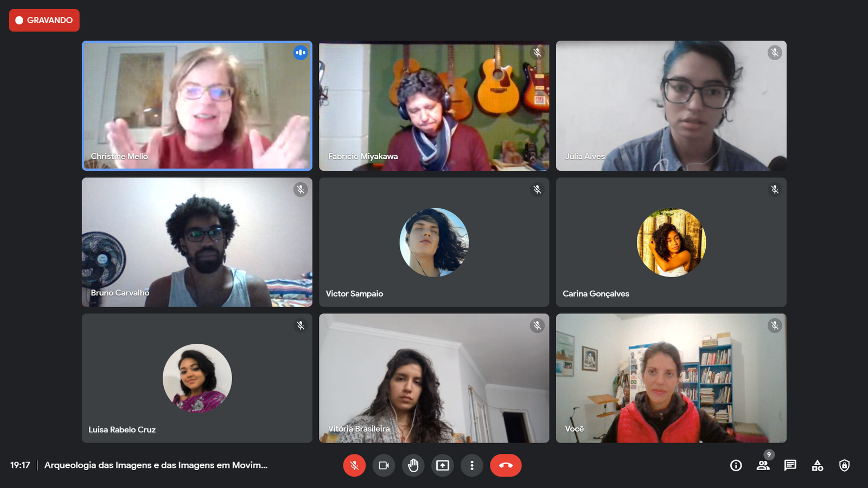Select Victor Sampaio's avatar tile
The width and height of the screenshot is (868, 488).
tap(434, 242)
